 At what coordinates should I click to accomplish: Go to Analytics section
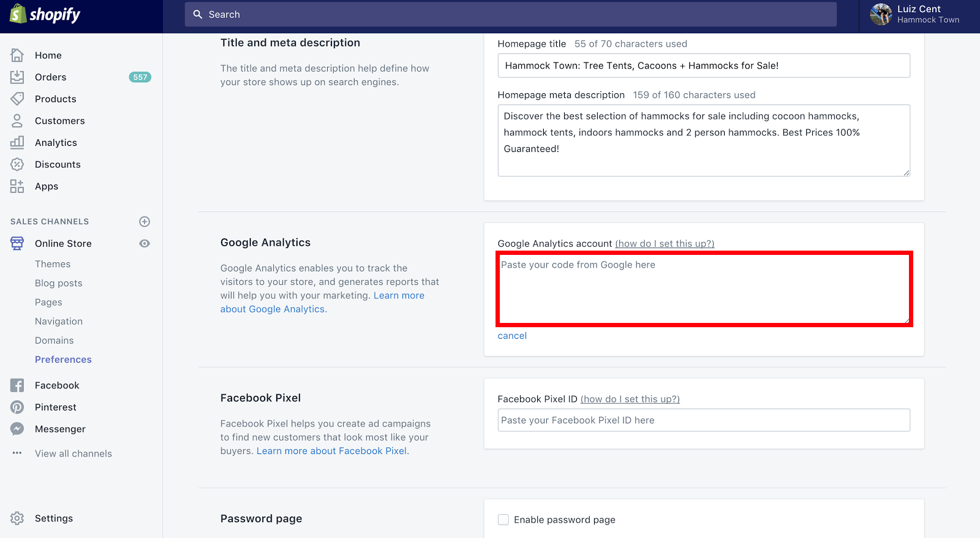(56, 143)
